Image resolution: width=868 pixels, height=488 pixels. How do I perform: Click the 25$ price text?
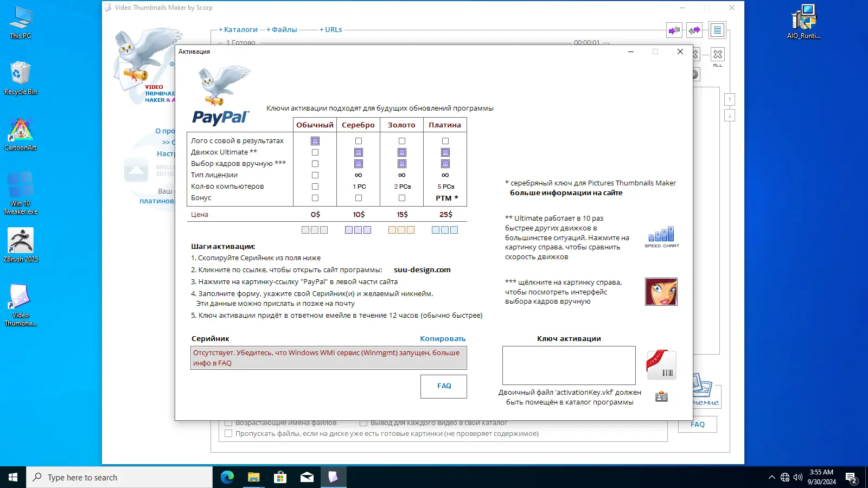pos(445,214)
